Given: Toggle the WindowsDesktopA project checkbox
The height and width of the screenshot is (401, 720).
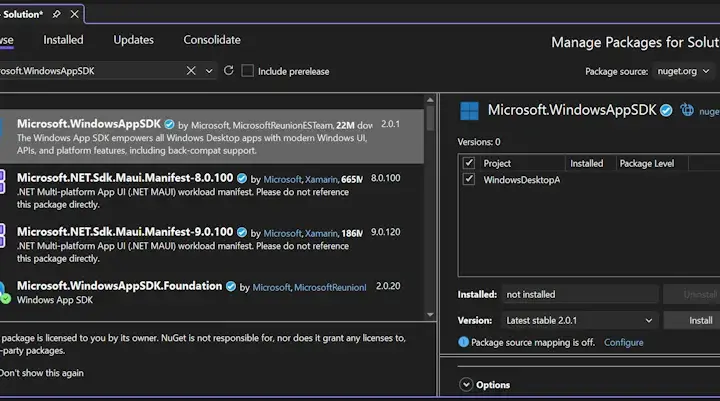Looking at the screenshot, I should (469, 179).
